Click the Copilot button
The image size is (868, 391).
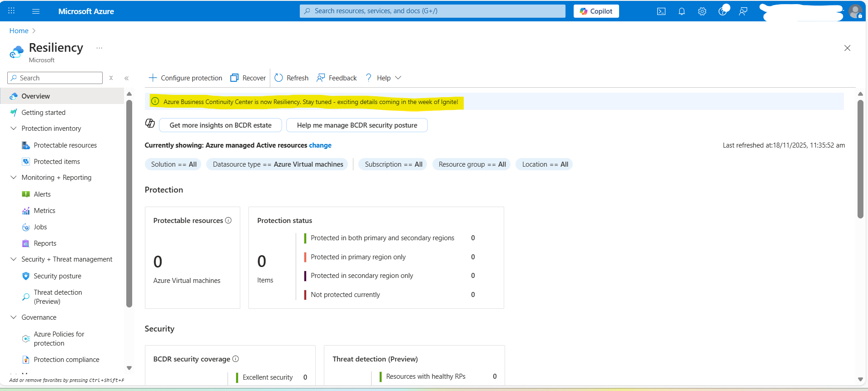(596, 11)
